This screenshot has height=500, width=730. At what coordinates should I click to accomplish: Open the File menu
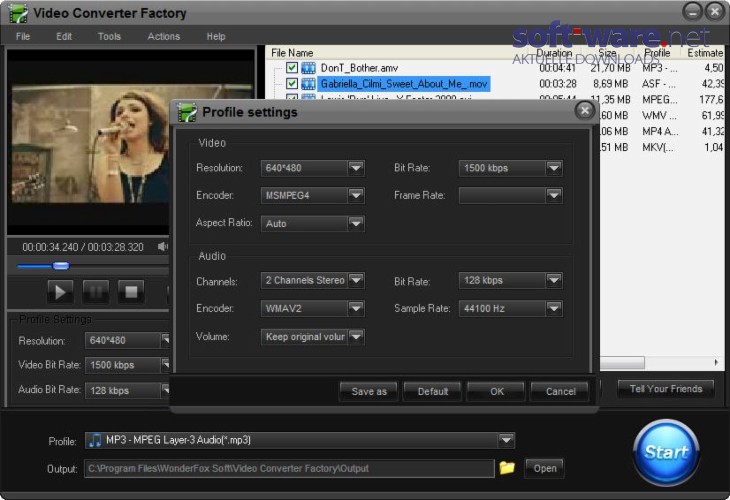[23, 36]
